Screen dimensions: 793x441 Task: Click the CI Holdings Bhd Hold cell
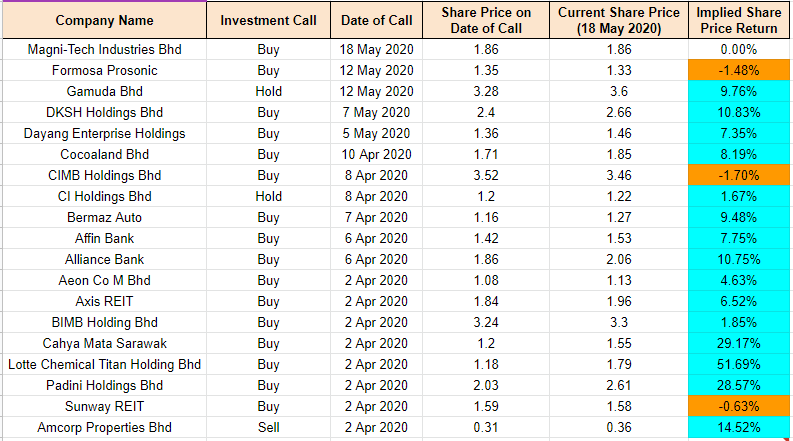pyautogui.click(x=268, y=196)
